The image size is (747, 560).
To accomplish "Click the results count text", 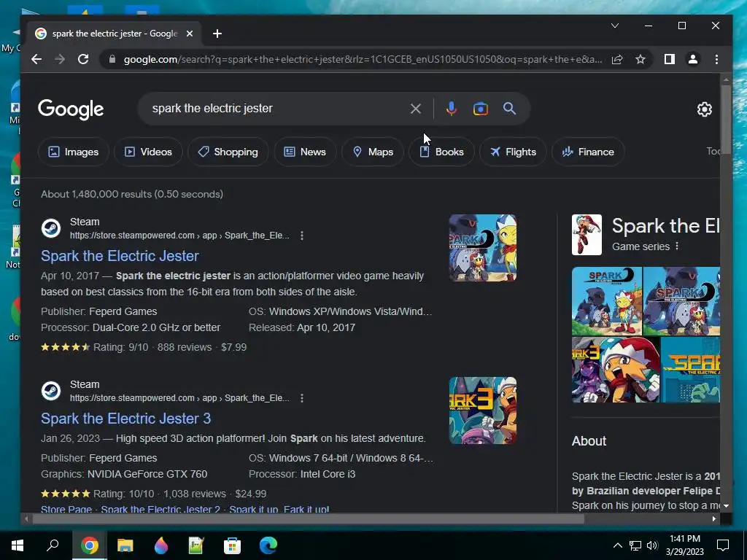I will pyautogui.click(x=132, y=194).
